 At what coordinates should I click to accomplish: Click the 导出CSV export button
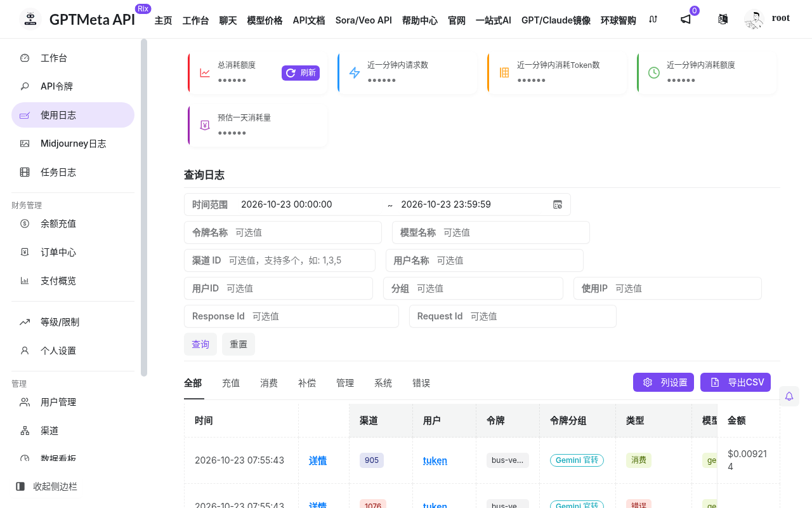pyautogui.click(x=735, y=382)
